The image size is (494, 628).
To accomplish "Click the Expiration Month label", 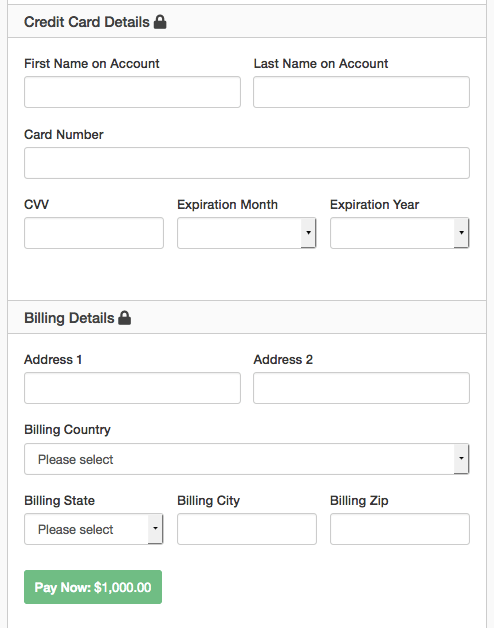I will pyautogui.click(x=227, y=205).
